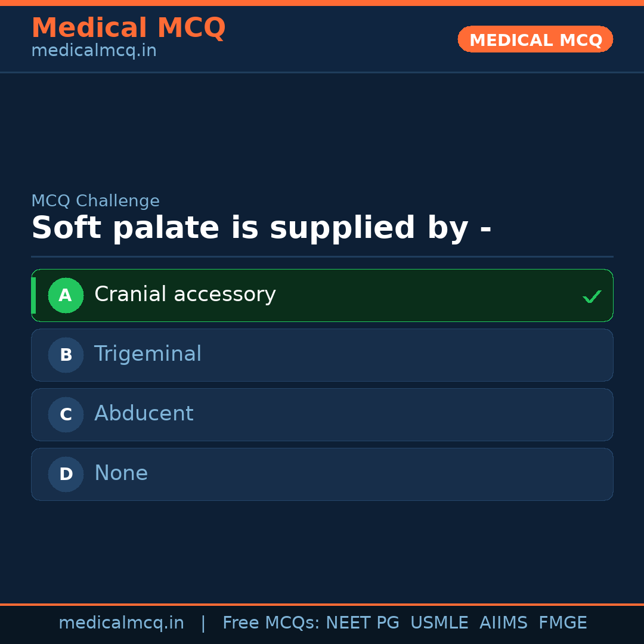Click the C letter circle badge
The width and height of the screenshot is (644, 644).
pos(66,414)
